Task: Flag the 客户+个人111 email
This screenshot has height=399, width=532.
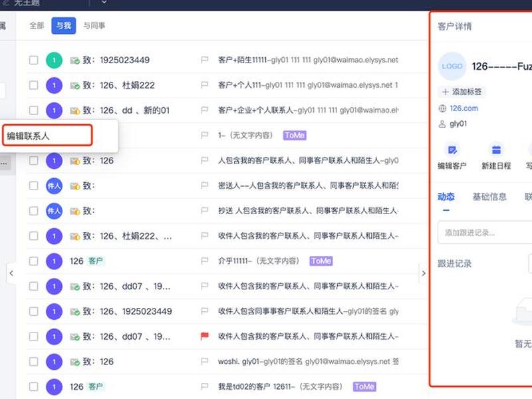Action: (205, 85)
